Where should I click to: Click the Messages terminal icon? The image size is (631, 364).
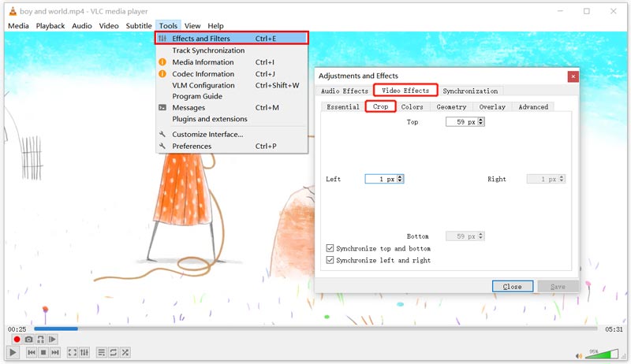coord(162,107)
